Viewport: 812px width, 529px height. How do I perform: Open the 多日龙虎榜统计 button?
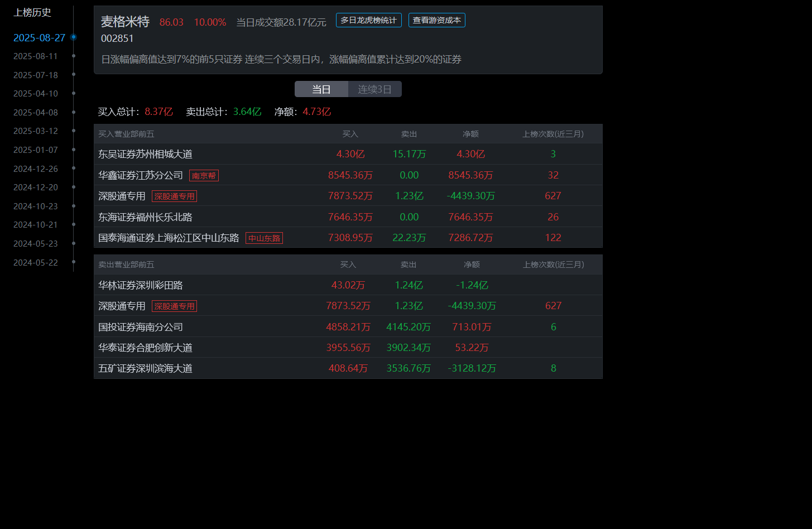point(368,20)
